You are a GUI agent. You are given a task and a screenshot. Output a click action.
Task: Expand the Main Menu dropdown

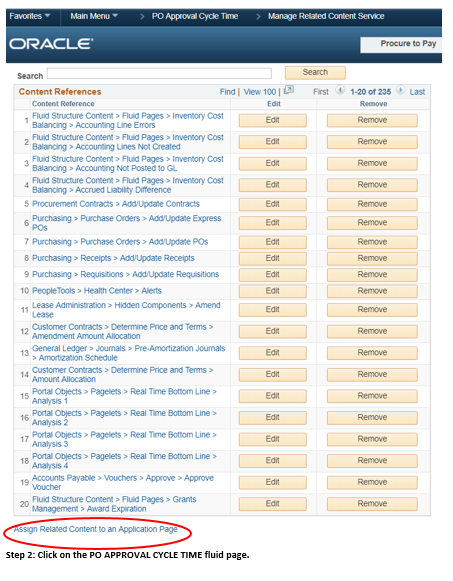[x=94, y=16]
